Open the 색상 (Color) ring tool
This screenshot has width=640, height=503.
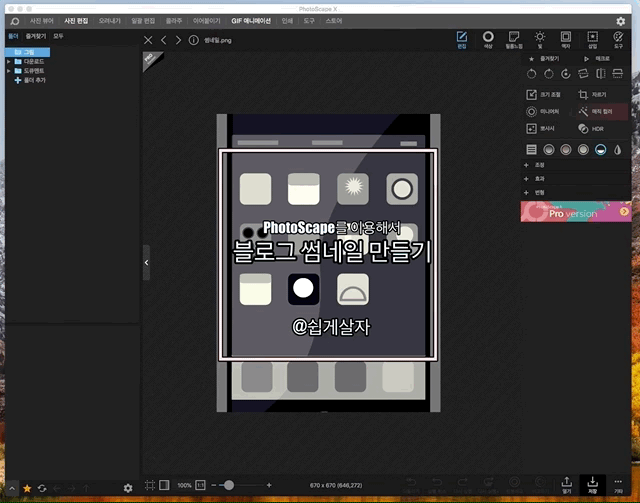tap(488, 40)
